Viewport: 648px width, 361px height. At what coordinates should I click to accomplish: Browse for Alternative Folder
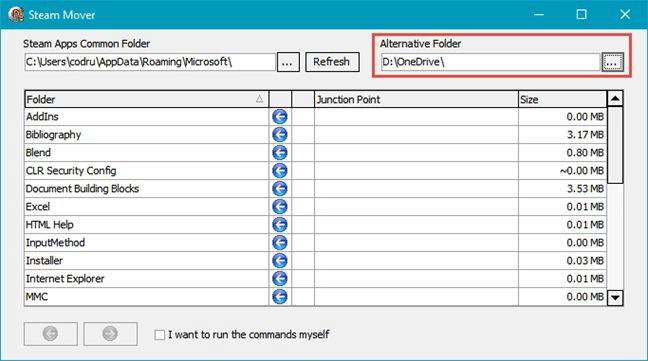tap(612, 62)
